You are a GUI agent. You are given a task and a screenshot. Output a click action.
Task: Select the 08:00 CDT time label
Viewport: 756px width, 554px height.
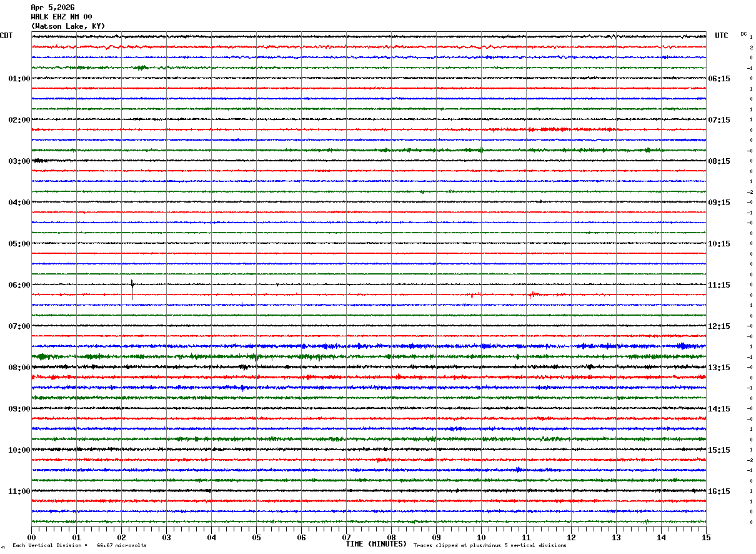click(x=19, y=368)
